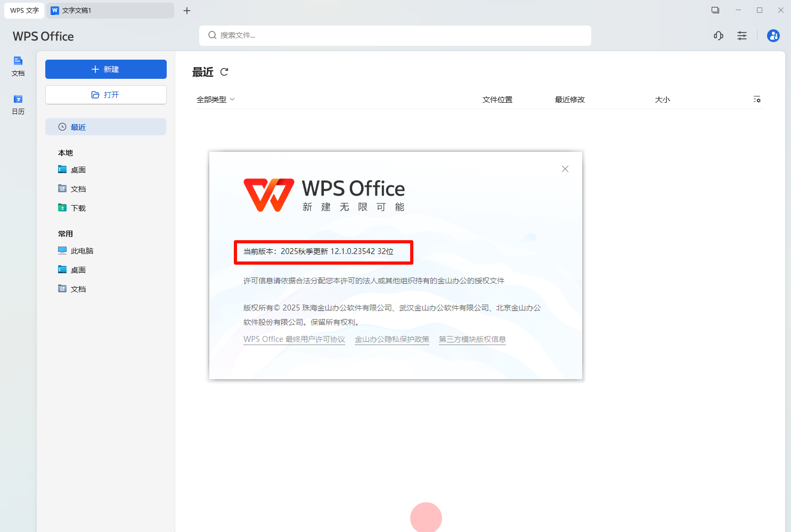Open global settings sliders icon
This screenshot has height=532, width=791.
coord(742,36)
